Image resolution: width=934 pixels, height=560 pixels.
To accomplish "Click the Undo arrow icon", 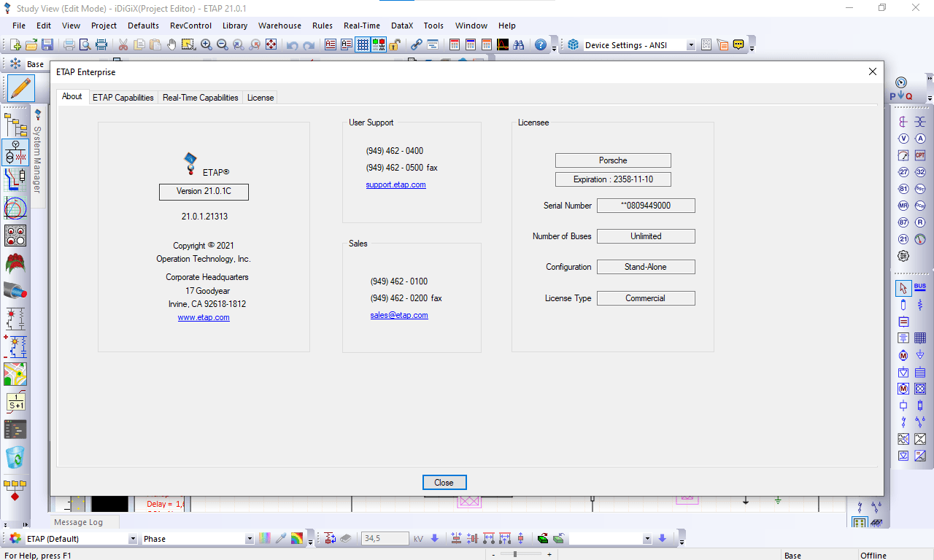I will click(293, 45).
